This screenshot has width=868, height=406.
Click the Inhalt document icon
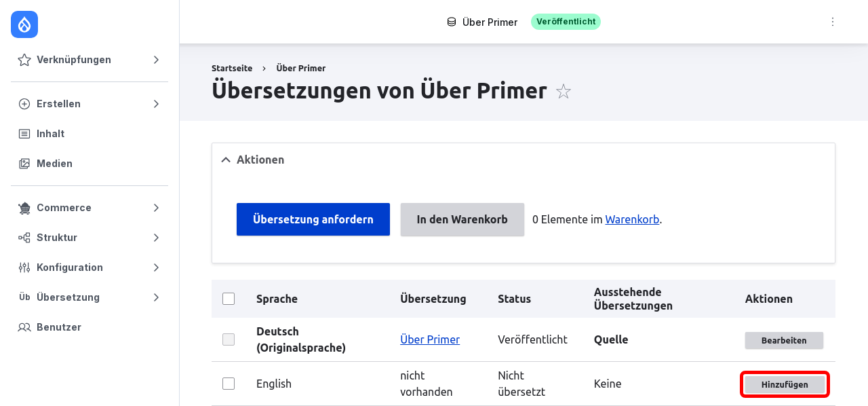click(24, 134)
